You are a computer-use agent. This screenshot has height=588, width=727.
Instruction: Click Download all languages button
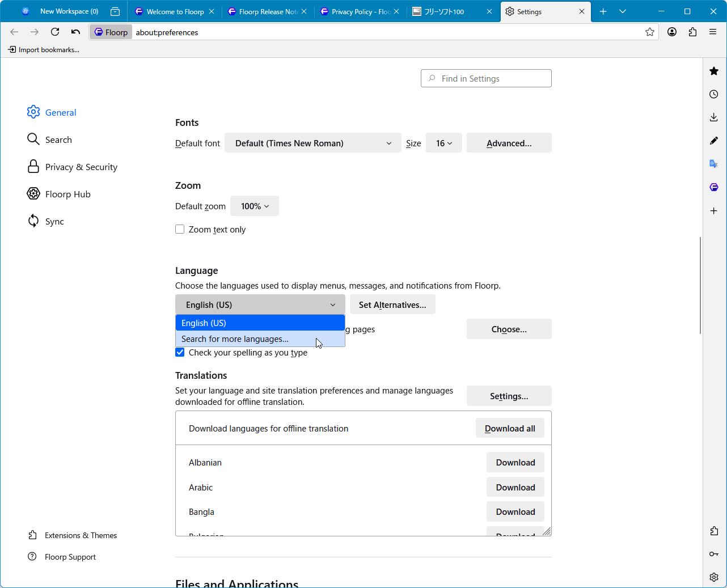tap(510, 428)
